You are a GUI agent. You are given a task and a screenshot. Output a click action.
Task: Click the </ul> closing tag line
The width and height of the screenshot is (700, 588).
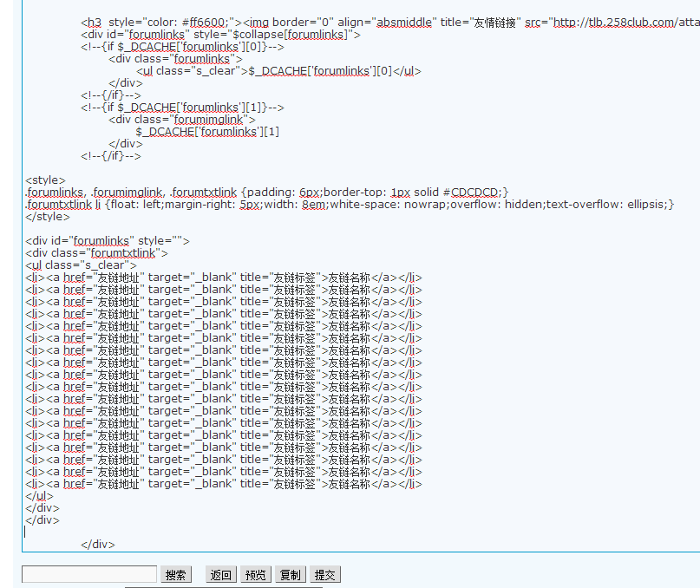39,495
